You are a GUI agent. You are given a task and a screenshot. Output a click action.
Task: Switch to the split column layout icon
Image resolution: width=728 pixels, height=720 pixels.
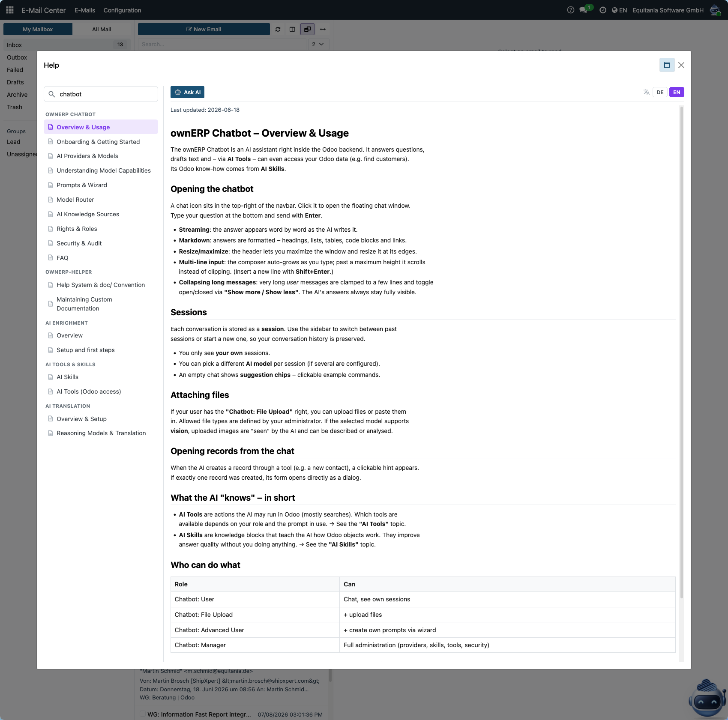(292, 29)
